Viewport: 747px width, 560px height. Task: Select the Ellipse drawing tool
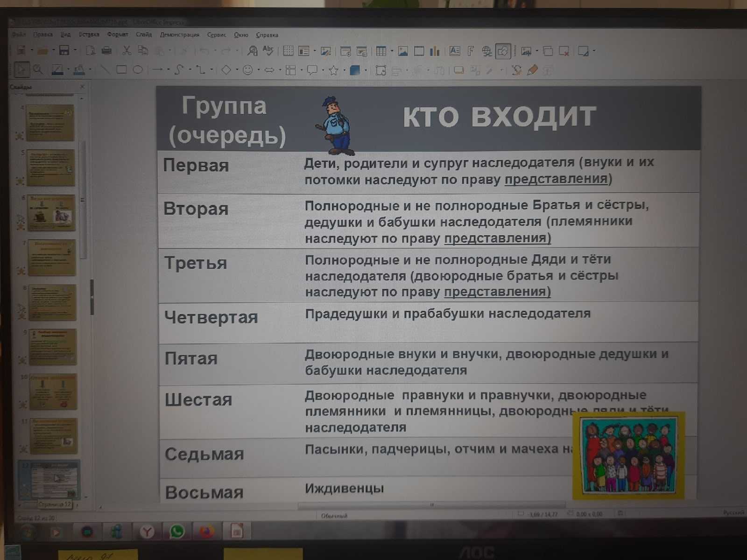tap(138, 70)
